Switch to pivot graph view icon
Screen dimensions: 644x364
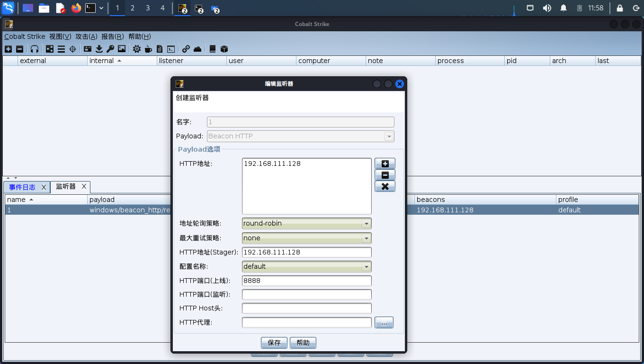point(50,49)
